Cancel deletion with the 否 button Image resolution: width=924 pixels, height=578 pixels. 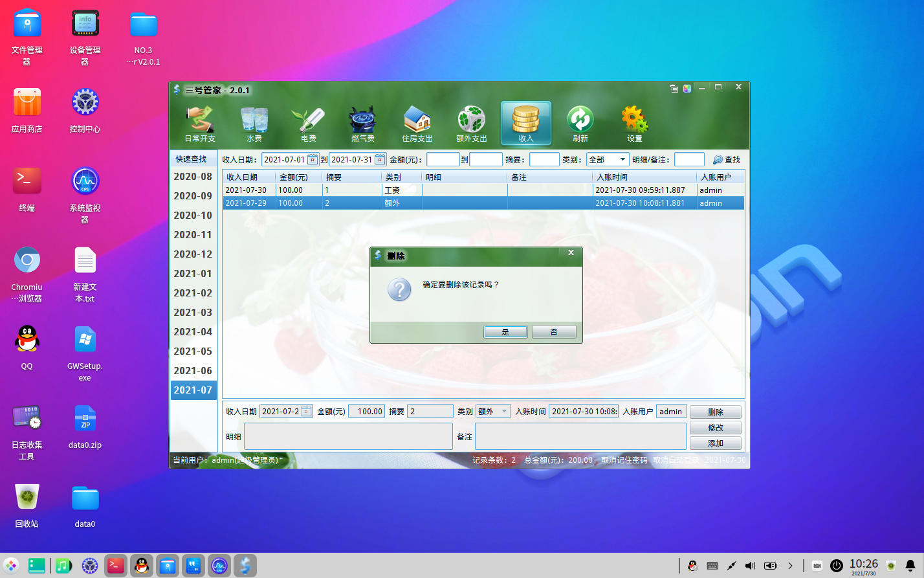tap(554, 331)
